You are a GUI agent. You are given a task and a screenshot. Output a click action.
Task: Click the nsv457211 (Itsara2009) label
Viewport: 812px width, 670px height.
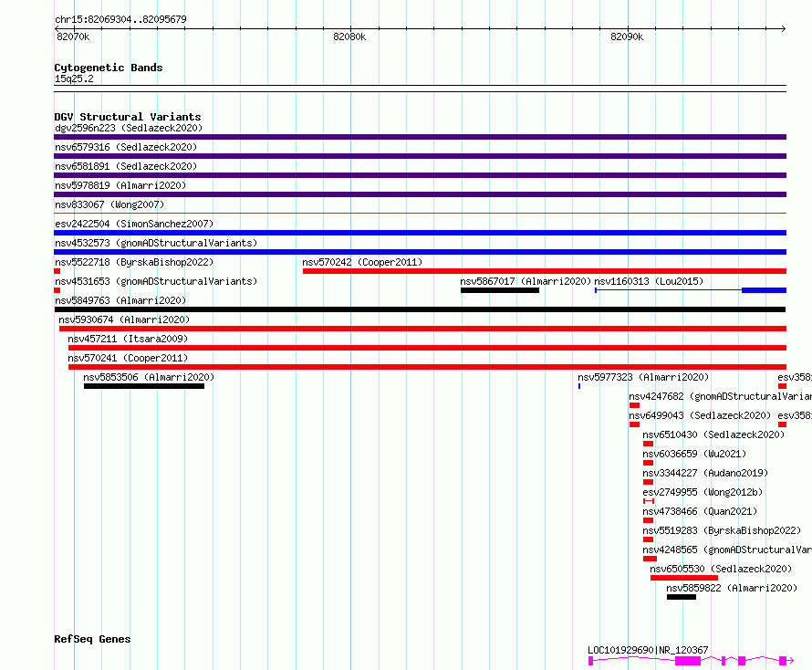(x=128, y=339)
